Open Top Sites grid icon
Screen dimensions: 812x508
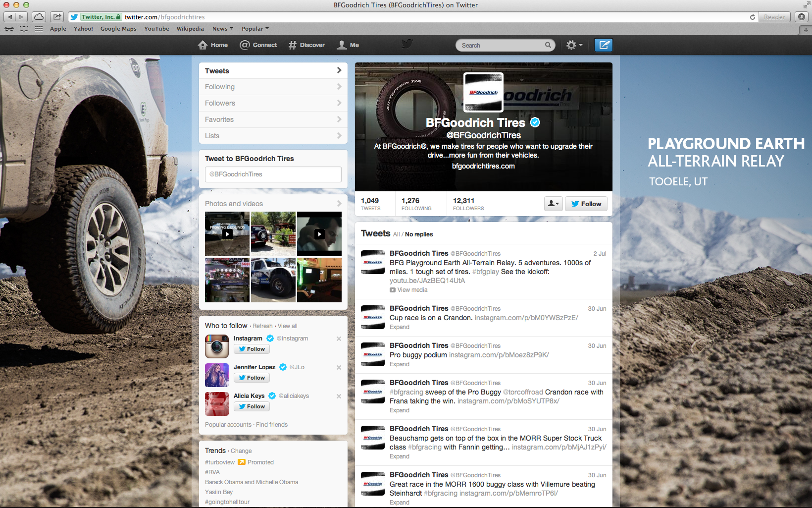coord(39,29)
